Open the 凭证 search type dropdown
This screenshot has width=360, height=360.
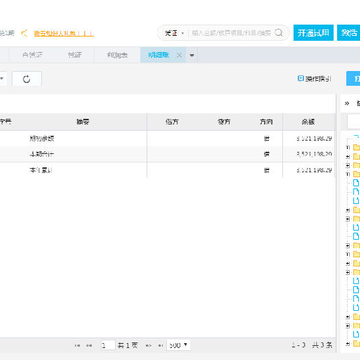tap(174, 33)
